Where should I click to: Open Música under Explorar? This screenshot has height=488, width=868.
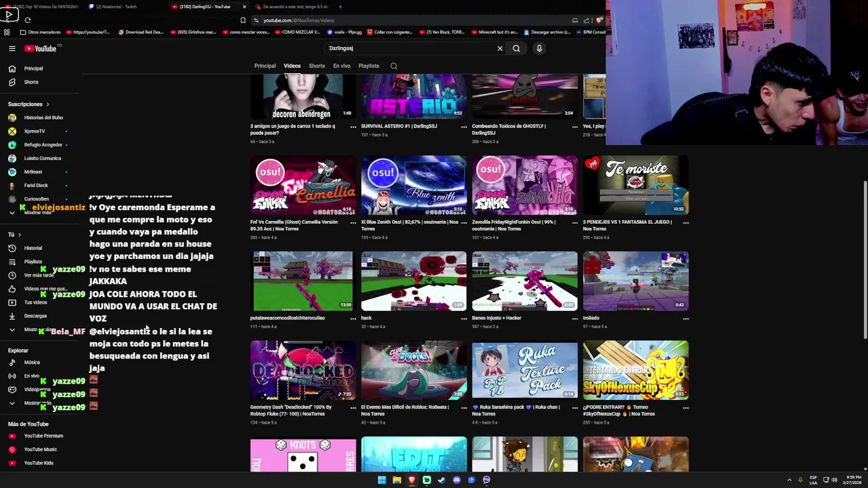coord(32,363)
